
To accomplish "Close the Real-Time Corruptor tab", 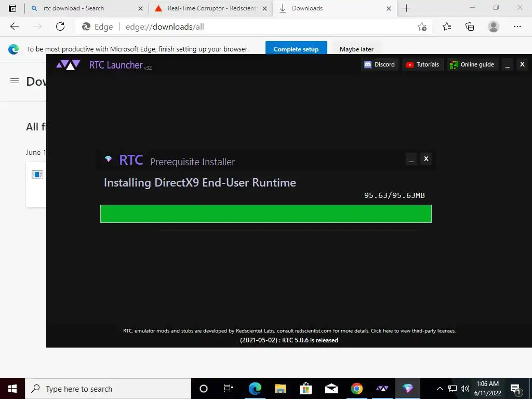I will 264,8.
